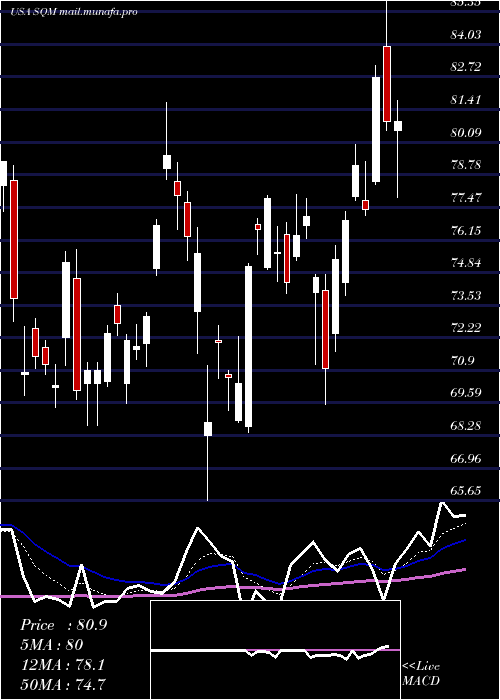Click inside the Live MACD inset chart

[275, 650]
